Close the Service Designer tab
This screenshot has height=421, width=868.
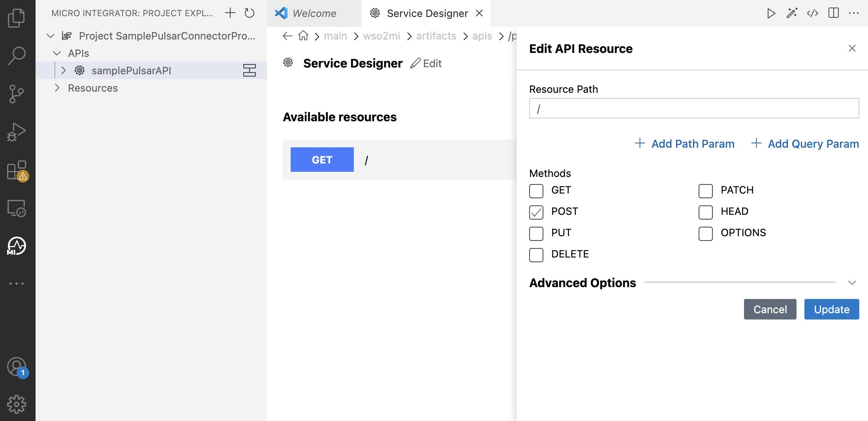(479, 13)
